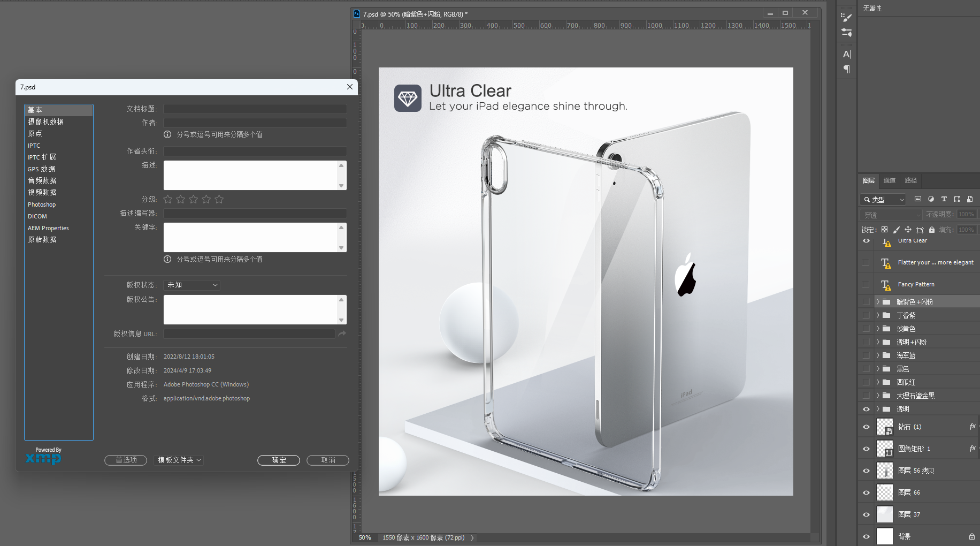980x546 pixels.
Task: Filter layers by shape layer type
Action: tap(956, 199)
